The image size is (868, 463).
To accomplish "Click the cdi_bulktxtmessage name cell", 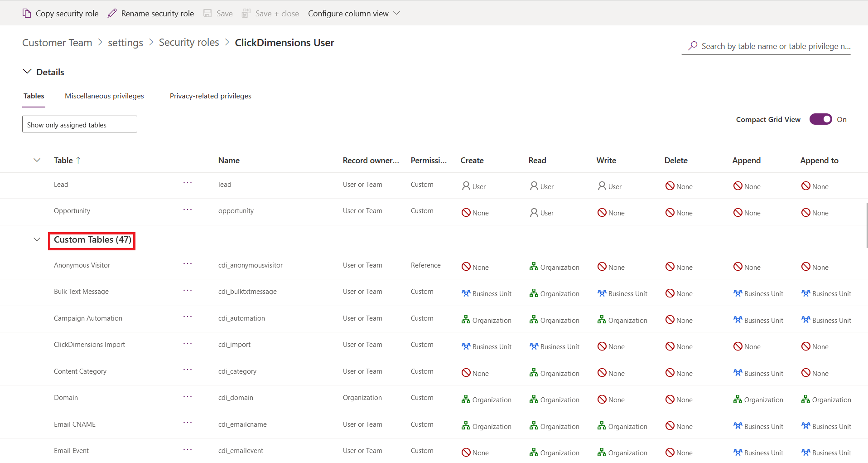I will 247,291.
